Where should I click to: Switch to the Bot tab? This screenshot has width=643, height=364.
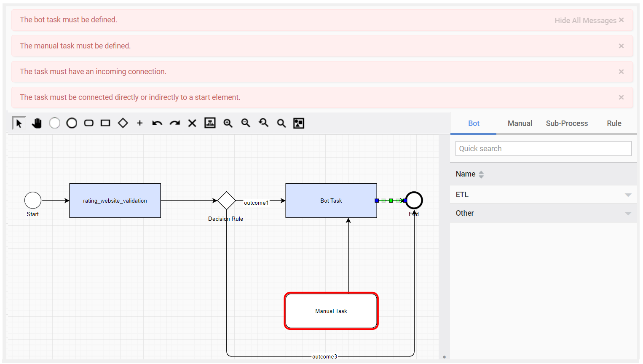click(x=474, y=123)
